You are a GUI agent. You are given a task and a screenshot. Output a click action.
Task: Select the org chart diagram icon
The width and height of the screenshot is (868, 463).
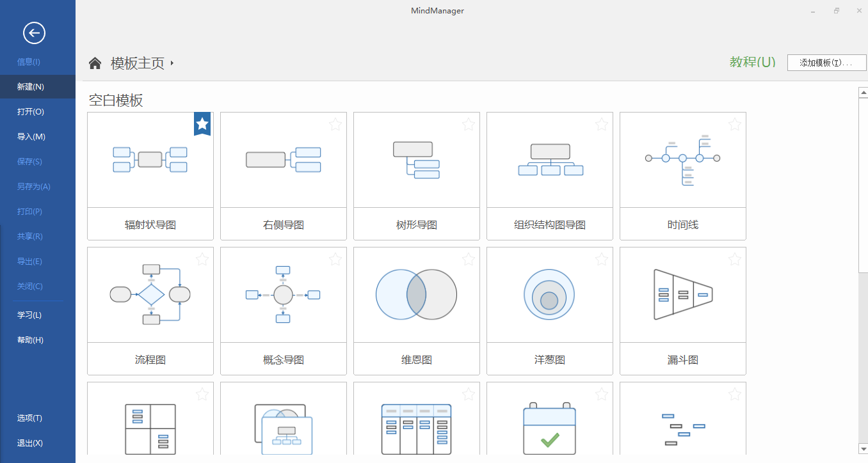coord(551,160)
